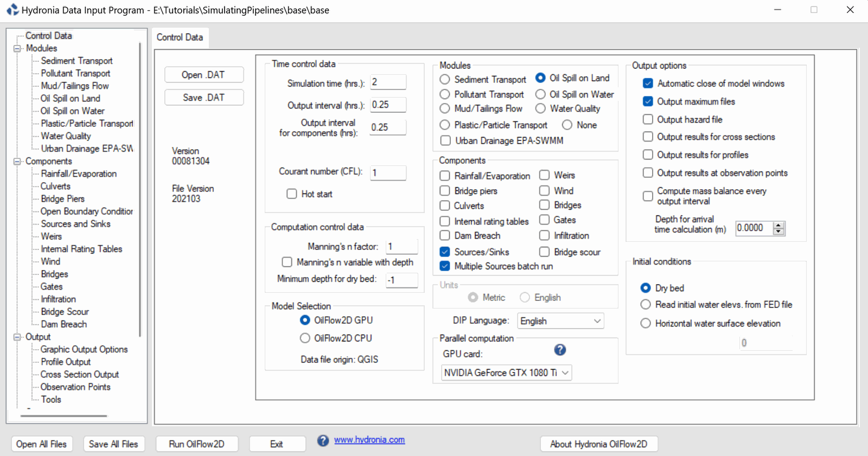Check Output hazard file option
The height and width of the screenshot is (456, 868).
(648, 119)
